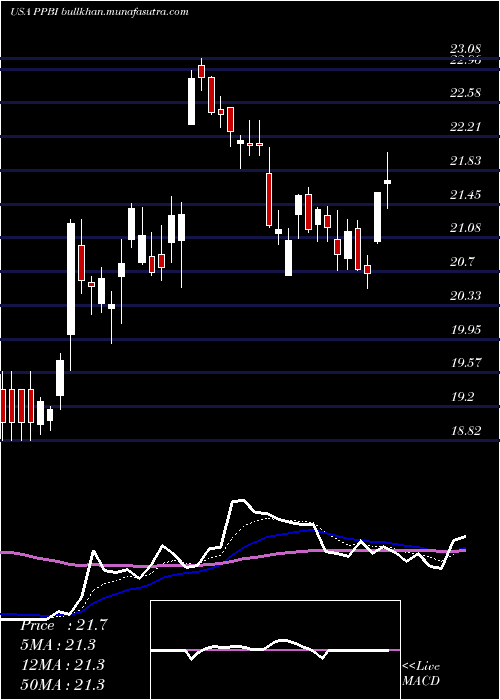Click the <<Live MACD label

pyautogui.click(x=421, y=673)
